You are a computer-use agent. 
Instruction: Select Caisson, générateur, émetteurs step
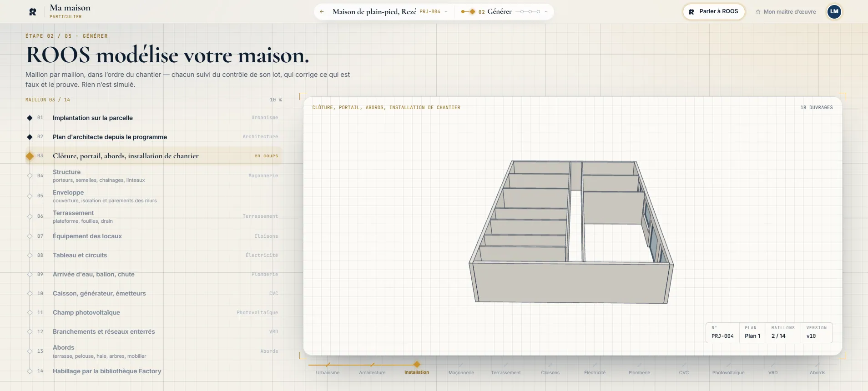(x=154, y=293)
